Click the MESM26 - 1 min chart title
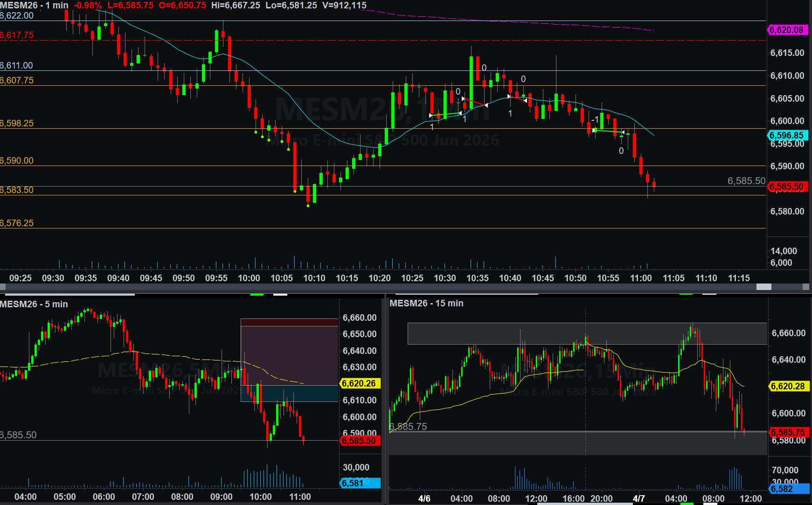The height and width of the screenshot is (505, 812). tap(35, 5)
